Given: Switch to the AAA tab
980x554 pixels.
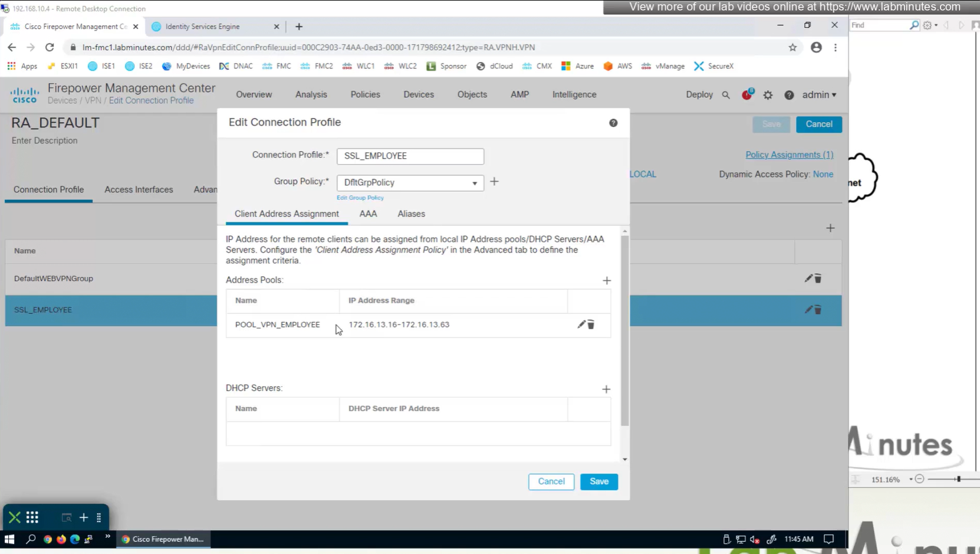Looking at the screenshot, I should coord(368,214).
